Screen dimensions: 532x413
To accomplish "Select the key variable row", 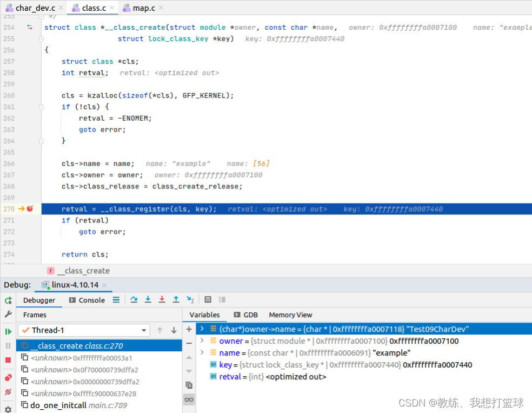I will point(364,365).
